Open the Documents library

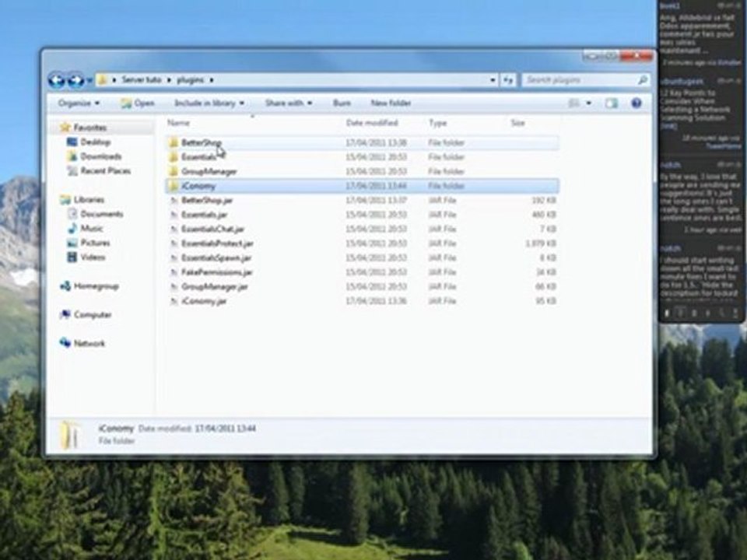[101, 214]
